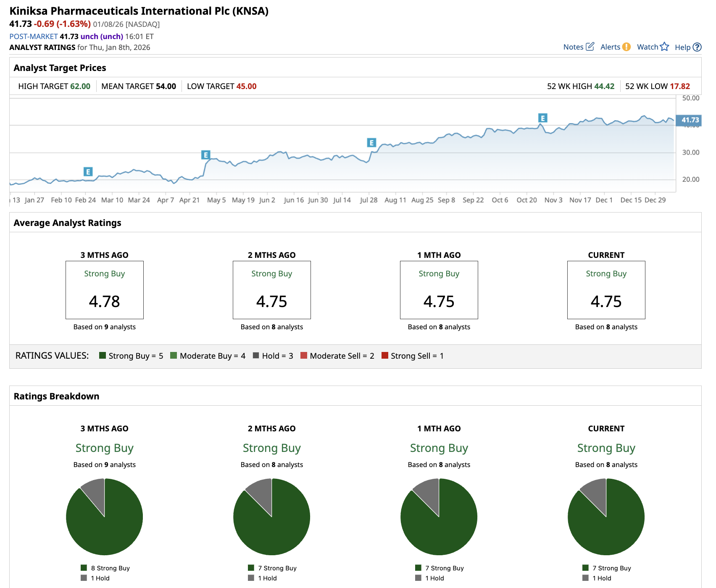Screen dimensions: 716x588
Task: Open the Help question mark icon
Action: (x=697, y=47)
